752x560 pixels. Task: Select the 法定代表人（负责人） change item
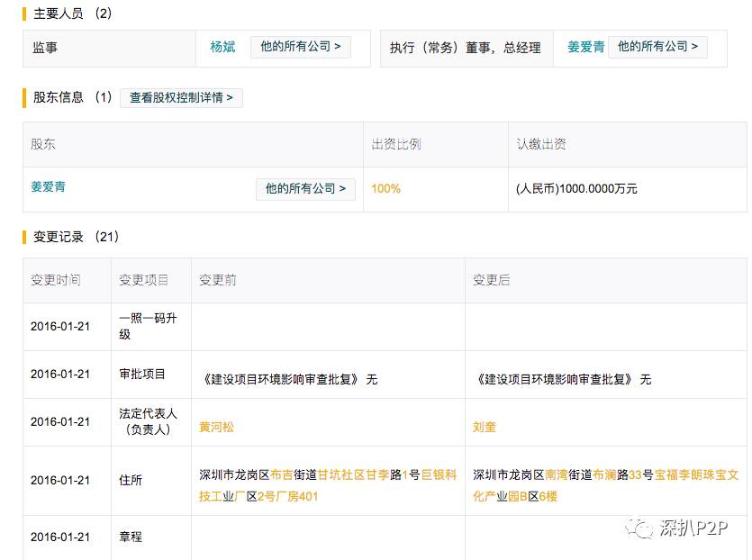click(148, 421)
